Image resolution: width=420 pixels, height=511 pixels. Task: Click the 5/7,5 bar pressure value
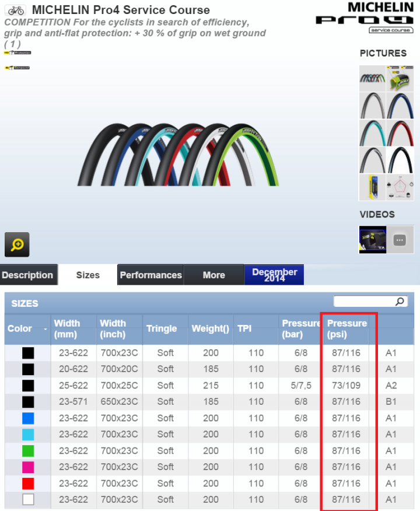click(301, 385)
